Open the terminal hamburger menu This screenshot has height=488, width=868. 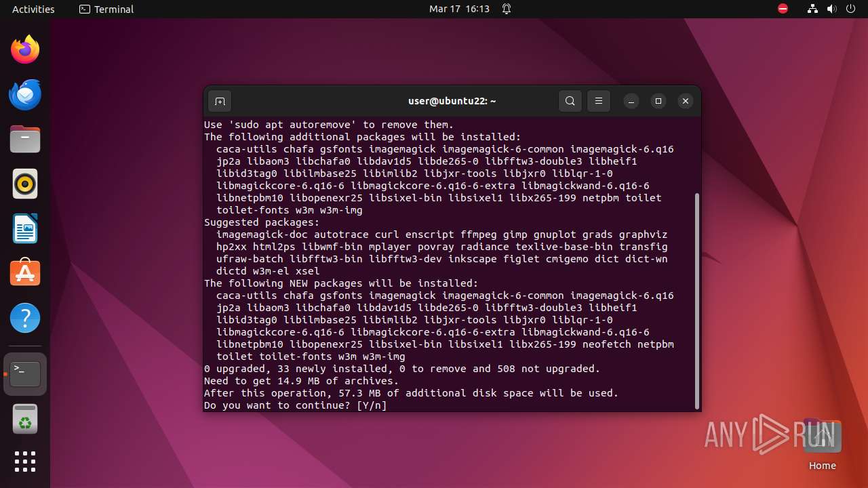[x=599, y=101]
